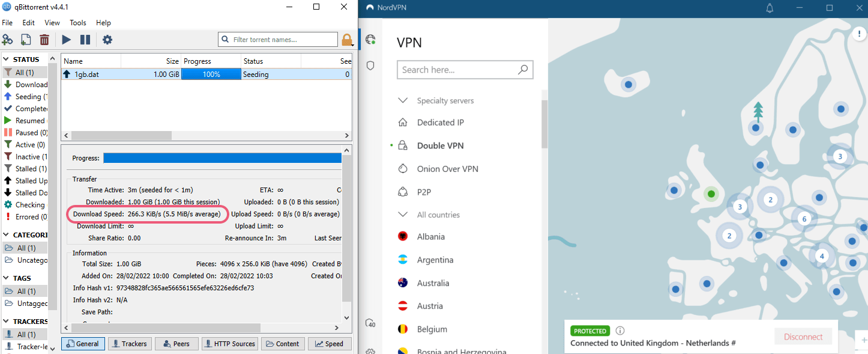This screenshot has height=354, width=868.
Task: Collapse the TAGS section
Action: tap(7, 278)
